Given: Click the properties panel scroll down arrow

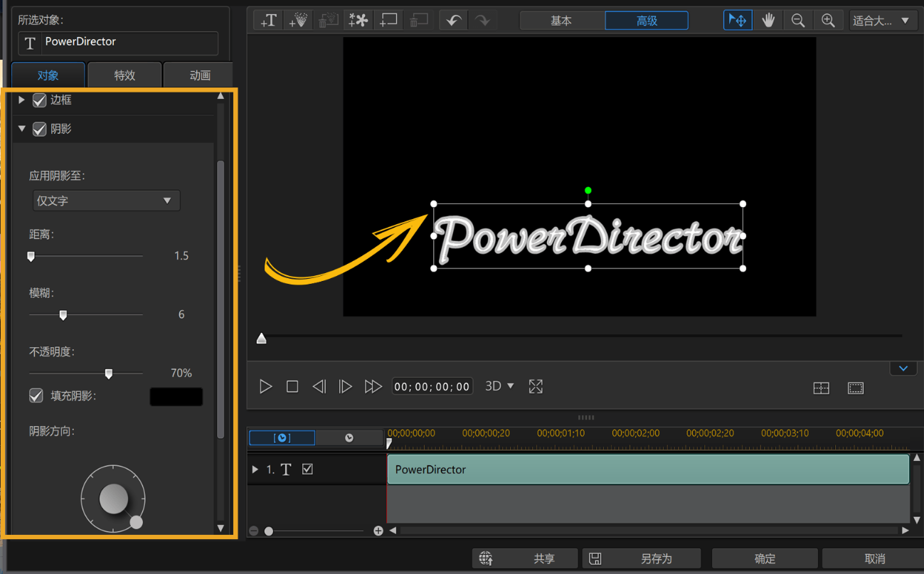Looking at the screenshot, I should coord(221,528).
